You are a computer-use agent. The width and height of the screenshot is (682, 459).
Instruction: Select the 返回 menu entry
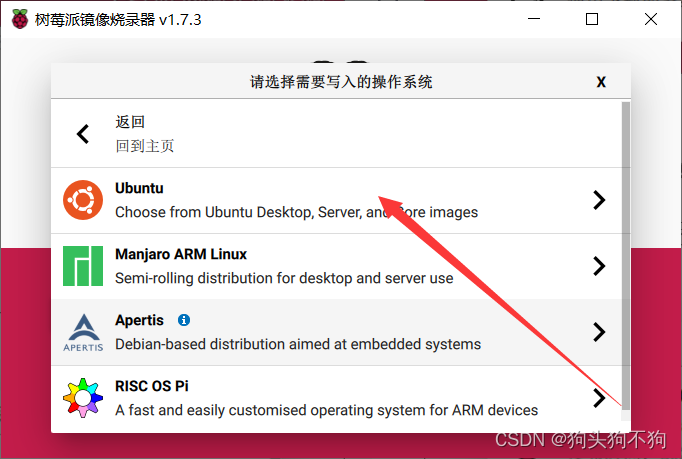(337, 134)
